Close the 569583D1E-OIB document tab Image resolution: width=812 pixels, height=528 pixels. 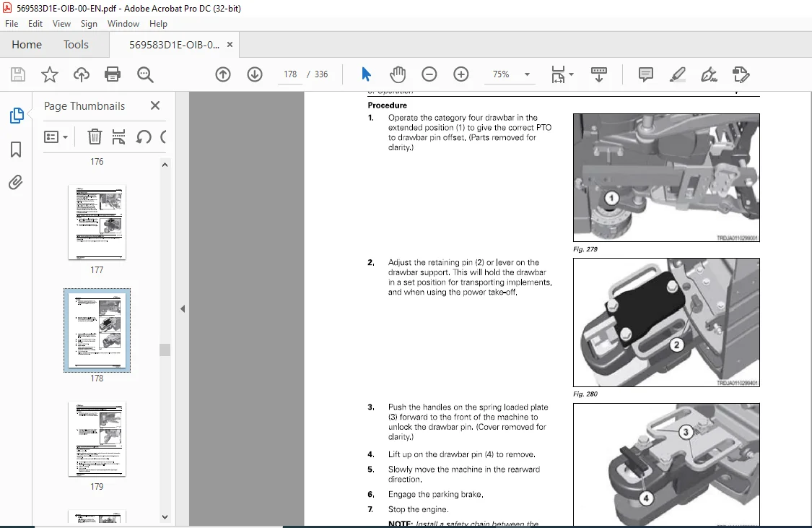point(230,45)
